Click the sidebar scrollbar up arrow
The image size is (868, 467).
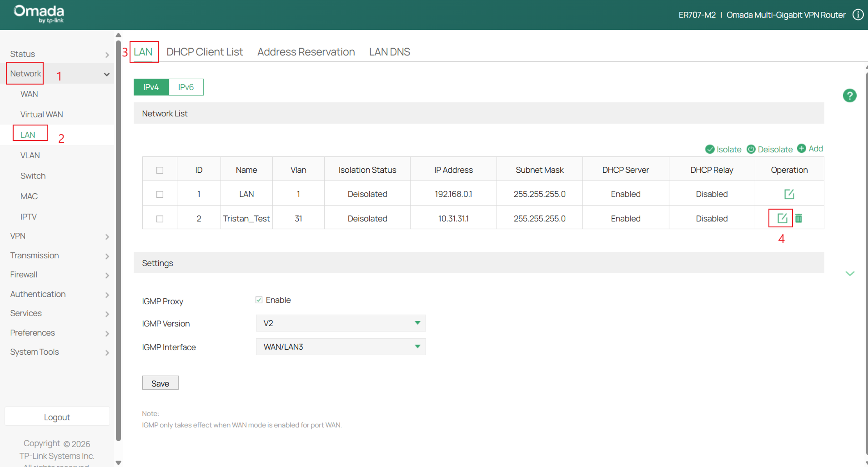pos(118,35)
